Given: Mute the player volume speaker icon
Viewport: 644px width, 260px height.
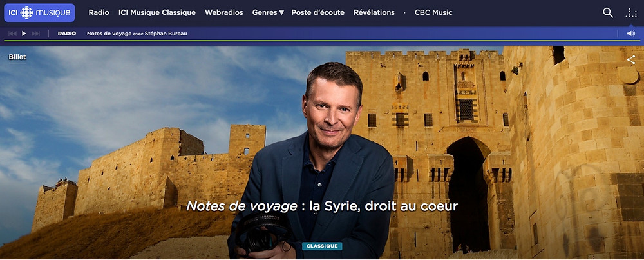Looking at the screenshot, I should [x=631, y=34].
